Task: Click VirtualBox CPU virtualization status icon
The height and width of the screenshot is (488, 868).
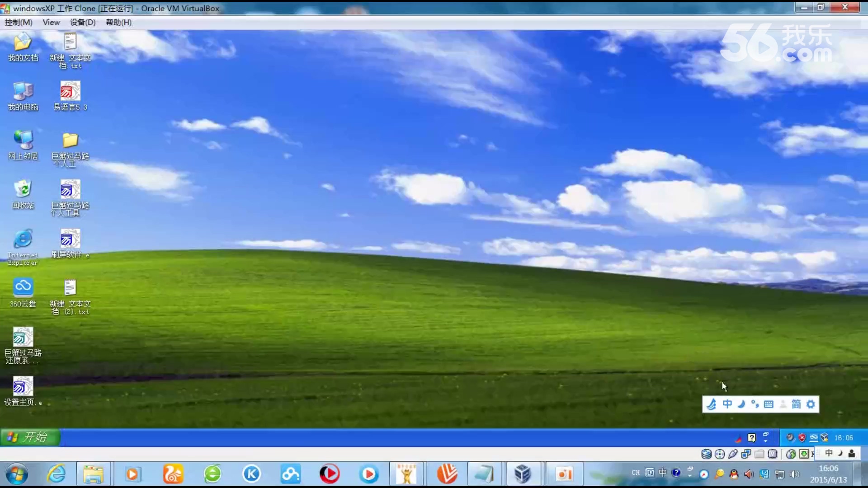Action: pos(773,454)
